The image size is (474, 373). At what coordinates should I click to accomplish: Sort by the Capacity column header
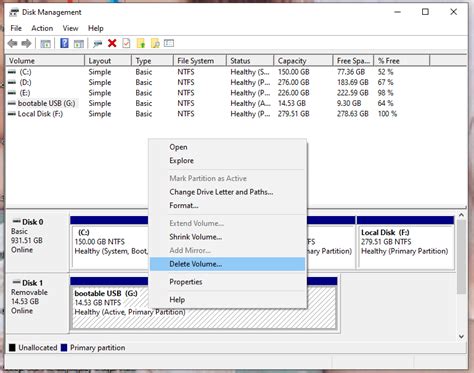[303, 61]
